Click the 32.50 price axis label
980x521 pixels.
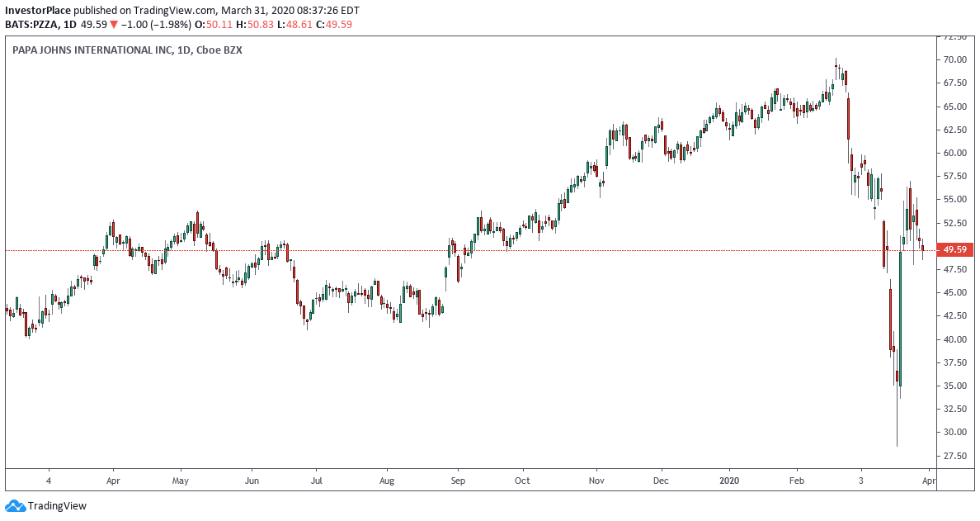tap(955, 409)
